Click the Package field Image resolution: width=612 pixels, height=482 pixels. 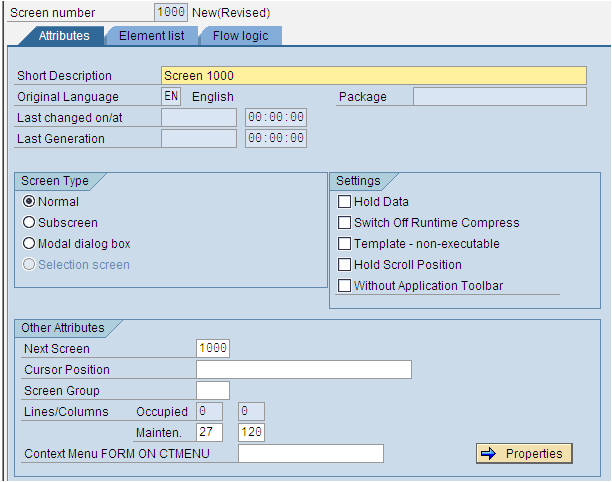(500, 96)
